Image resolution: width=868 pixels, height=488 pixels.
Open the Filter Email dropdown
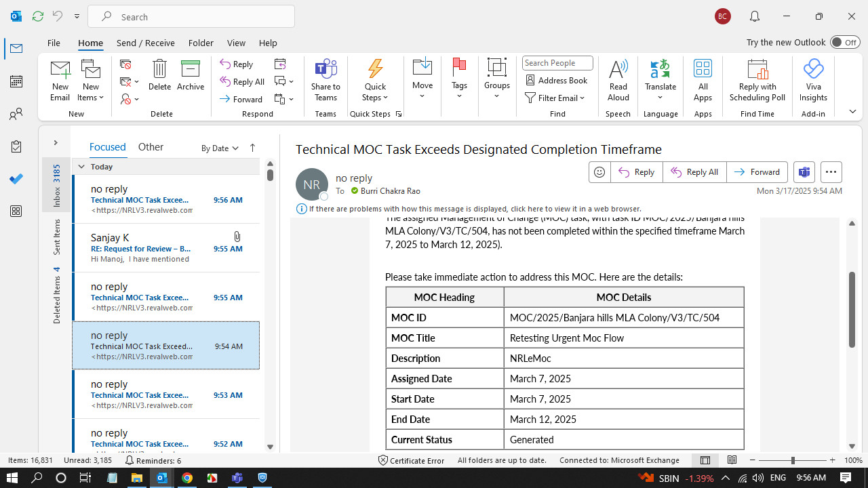click(x=555, y=98)
